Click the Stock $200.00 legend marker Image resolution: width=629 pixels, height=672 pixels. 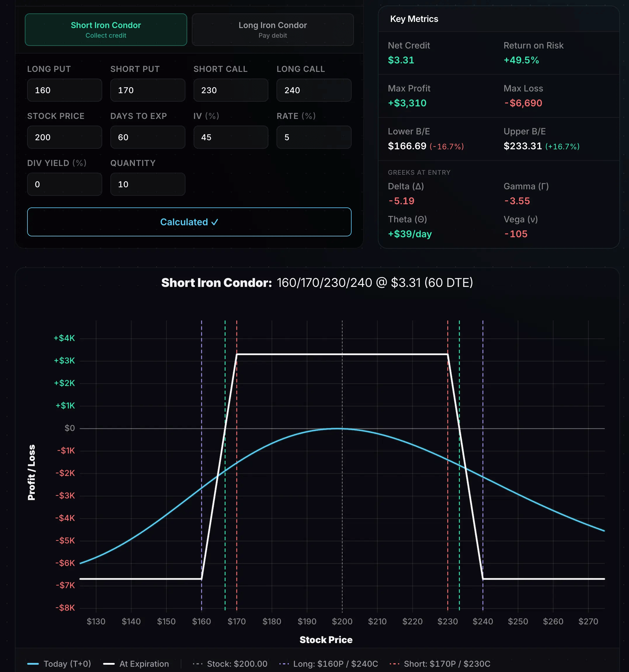[230, 664]
